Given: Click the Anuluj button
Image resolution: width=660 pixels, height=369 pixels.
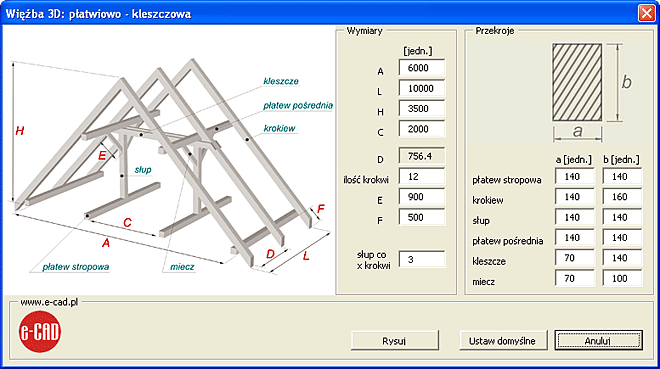Looking at the screenshot, I should pyautogui.click(x=598, y=340).
